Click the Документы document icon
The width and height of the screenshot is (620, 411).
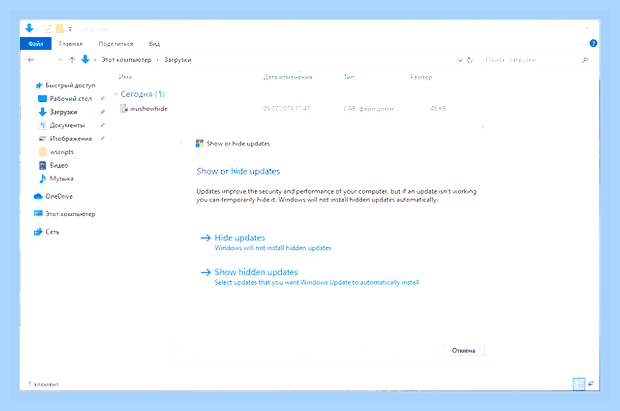(42, 125)
